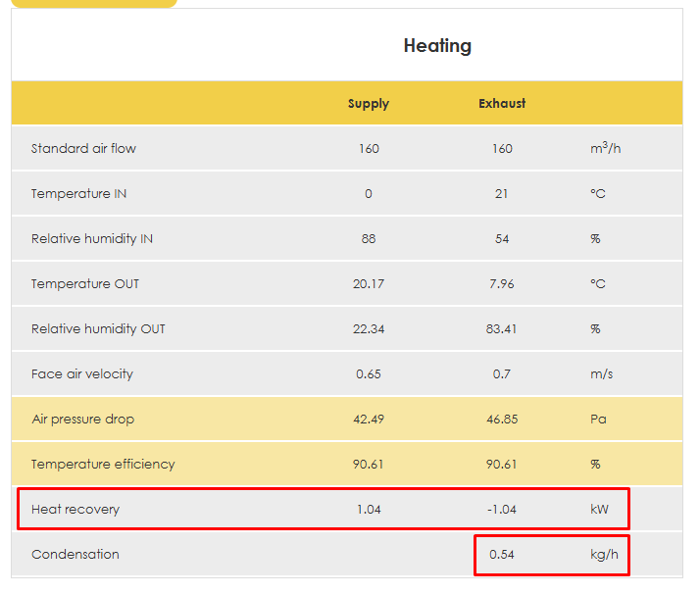Click exhaust Temperature OUT value 7.96
This screenshot has width=700, height=594.
pos(502,284)
